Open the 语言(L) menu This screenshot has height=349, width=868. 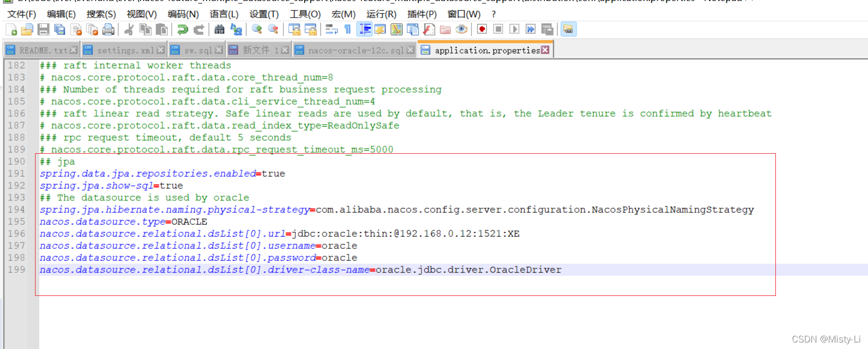click(x=224, y=14)
